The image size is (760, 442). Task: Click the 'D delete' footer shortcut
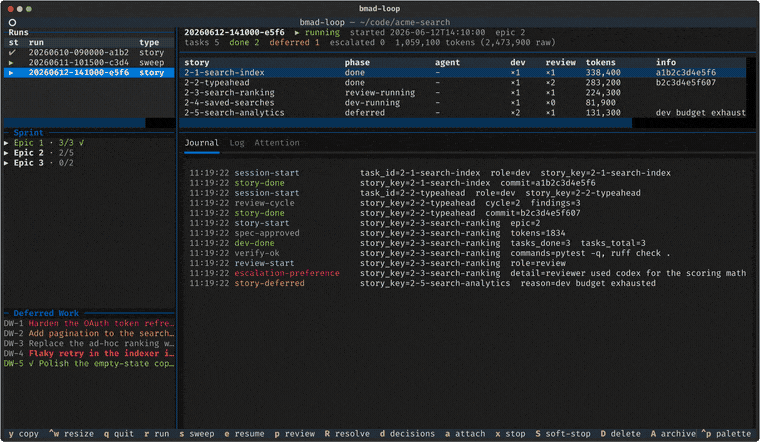click(x=620, y=434)
